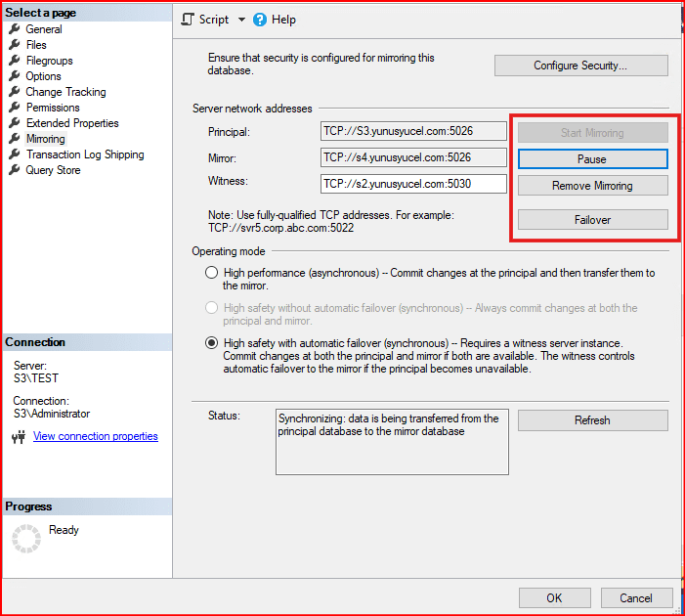This screenshot has width=685, height=616.
Task: Click the connection properties network icon
Action: point(19,437)
